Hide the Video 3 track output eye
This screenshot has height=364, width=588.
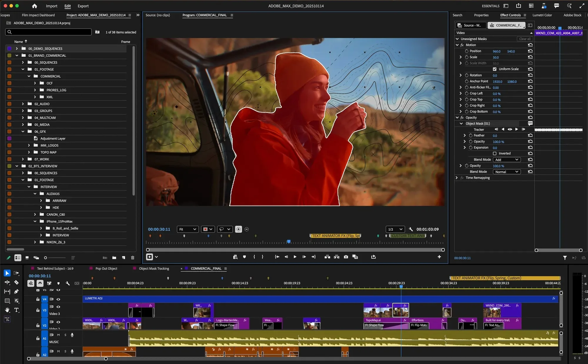(59, 307)
